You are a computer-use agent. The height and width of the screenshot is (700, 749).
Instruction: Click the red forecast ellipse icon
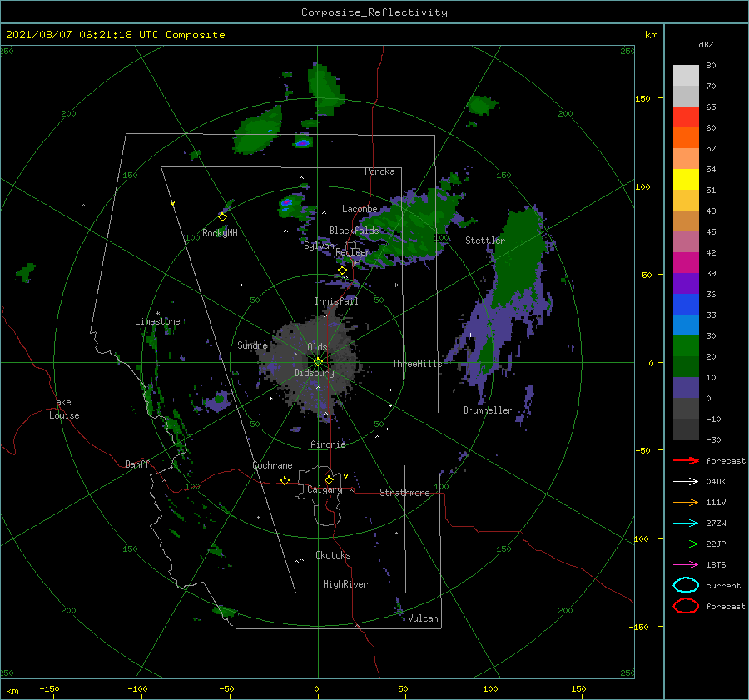pyautogui.click(x=686, y=606)
